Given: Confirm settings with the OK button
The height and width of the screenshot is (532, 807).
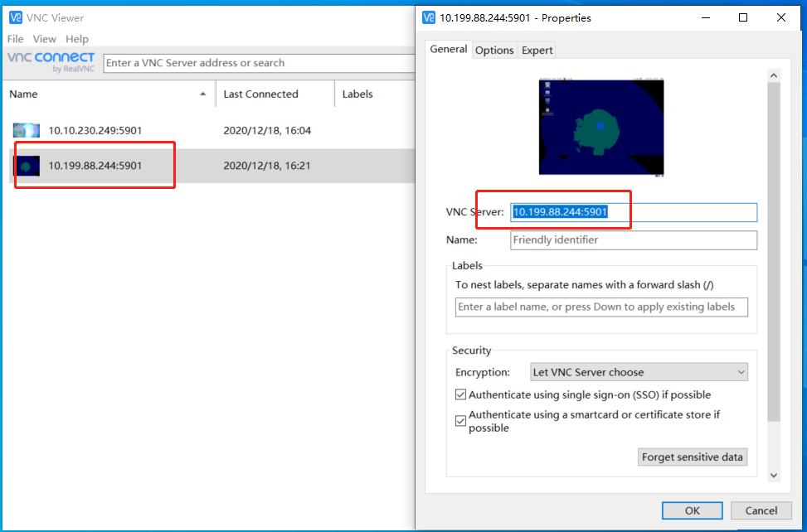Looking at the screenshot, I should pyautogui.click(x=692, y=510).
